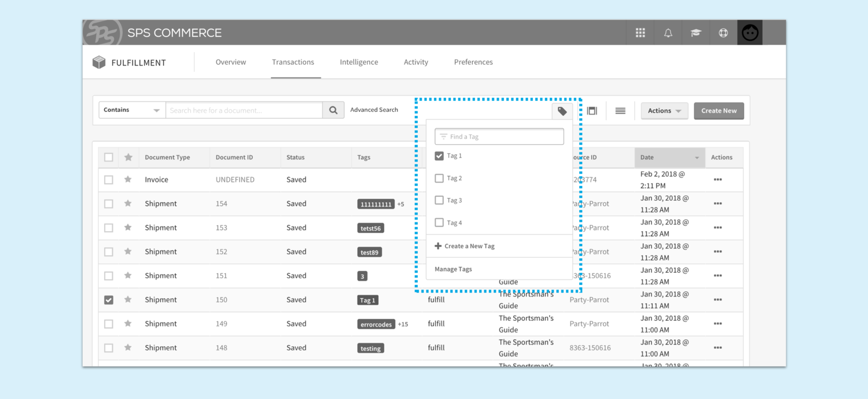Expand +5 more tags on Shipment 154
This screenshot has height=399, width=868.
pos(400,204)
